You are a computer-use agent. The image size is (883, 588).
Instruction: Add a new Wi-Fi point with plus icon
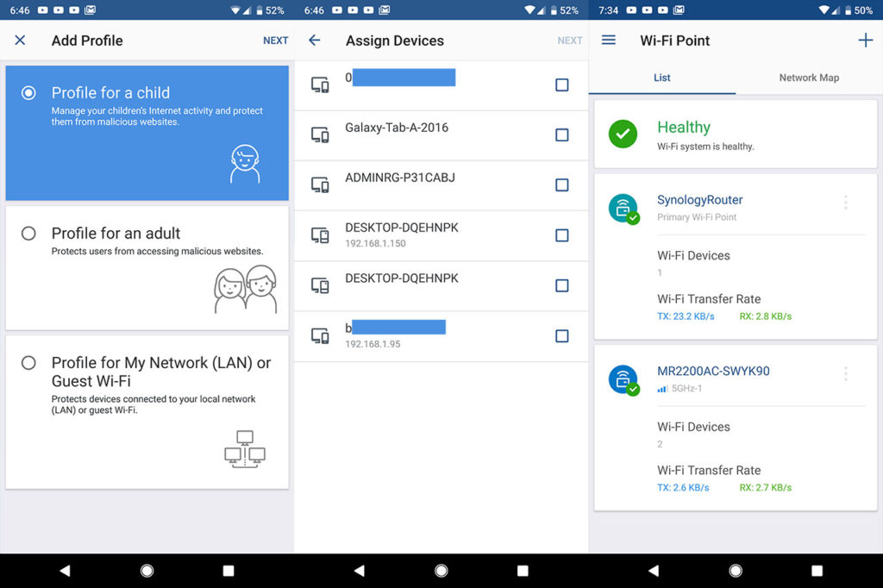[865, 41]
